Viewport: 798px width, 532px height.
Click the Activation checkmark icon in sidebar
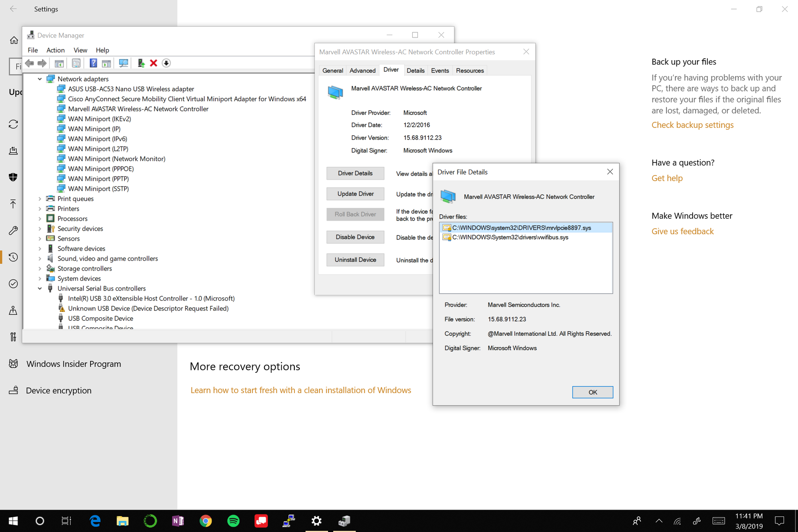pyautogui.click(x=13, y=284)
